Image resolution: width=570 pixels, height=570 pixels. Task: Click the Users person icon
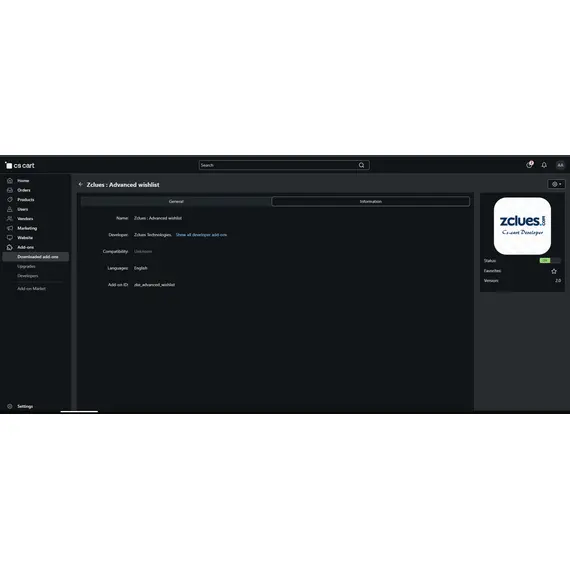(x=10, y=209)
